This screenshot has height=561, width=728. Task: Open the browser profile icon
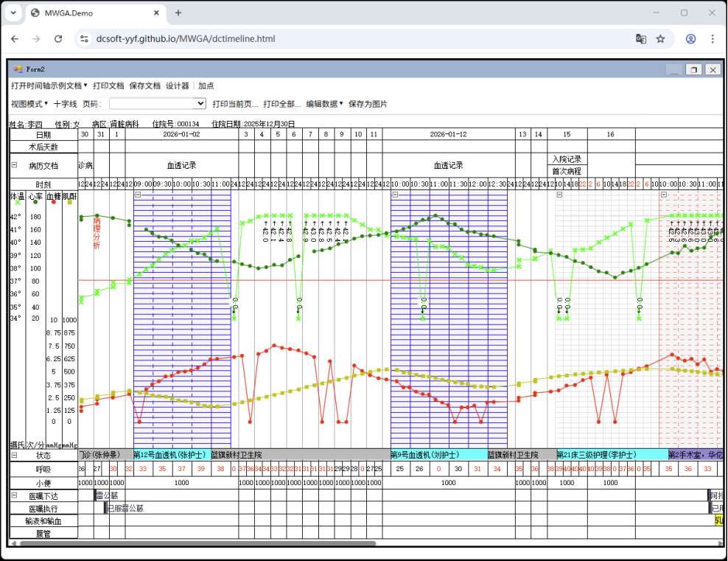point(690,39)
